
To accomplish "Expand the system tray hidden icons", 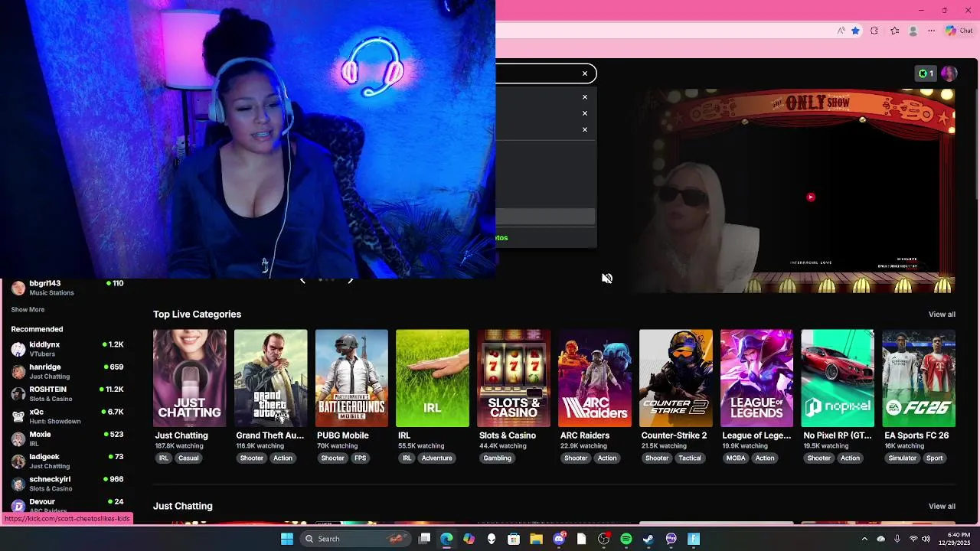I will tap(864, 539).
